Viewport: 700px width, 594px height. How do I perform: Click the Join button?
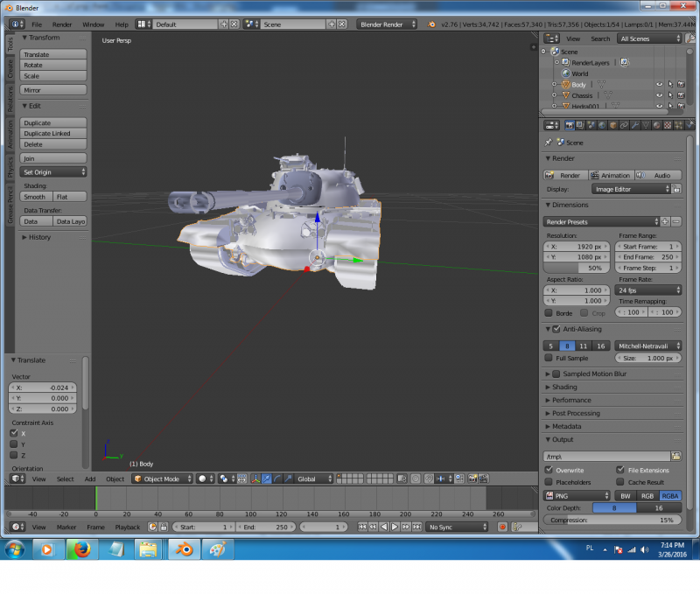click(53, 158)
